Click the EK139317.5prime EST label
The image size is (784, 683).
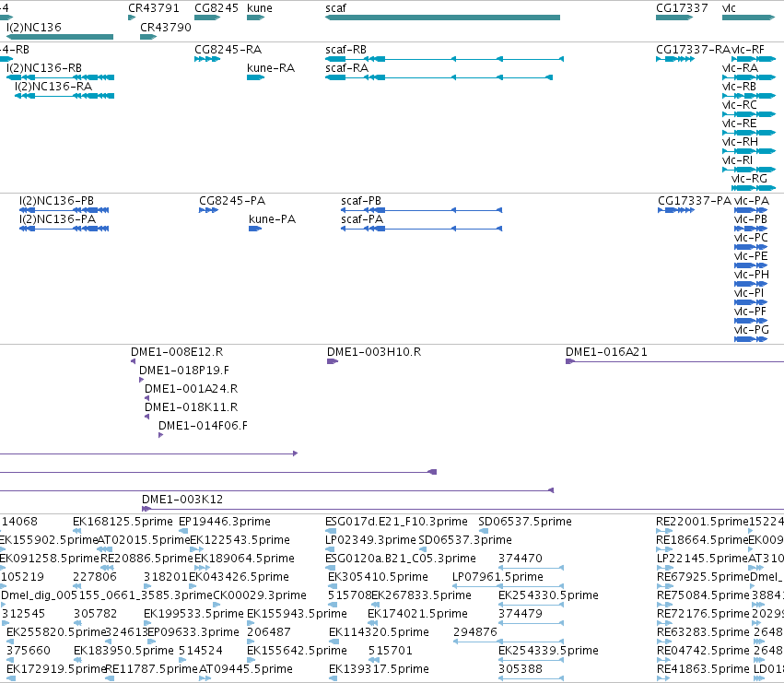(379, 669)
